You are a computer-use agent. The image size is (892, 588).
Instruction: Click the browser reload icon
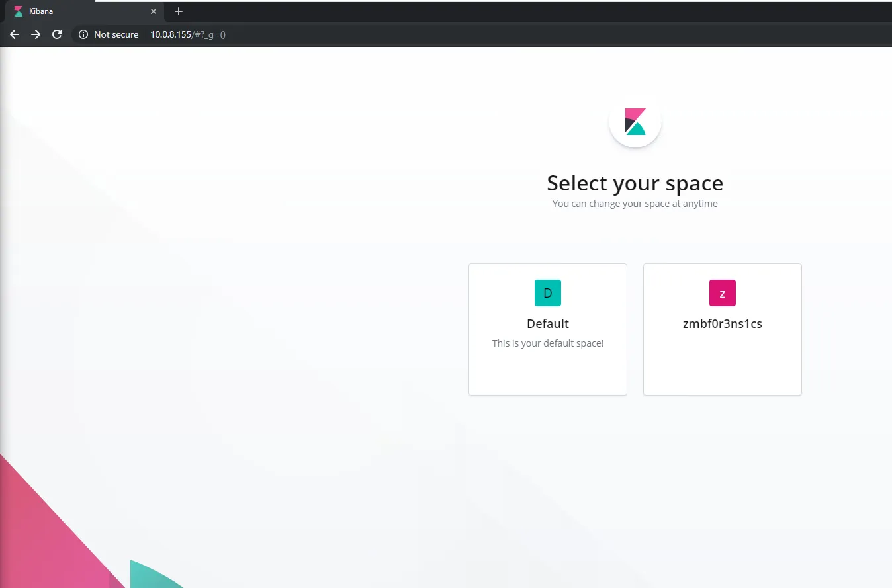click(57, 34)
